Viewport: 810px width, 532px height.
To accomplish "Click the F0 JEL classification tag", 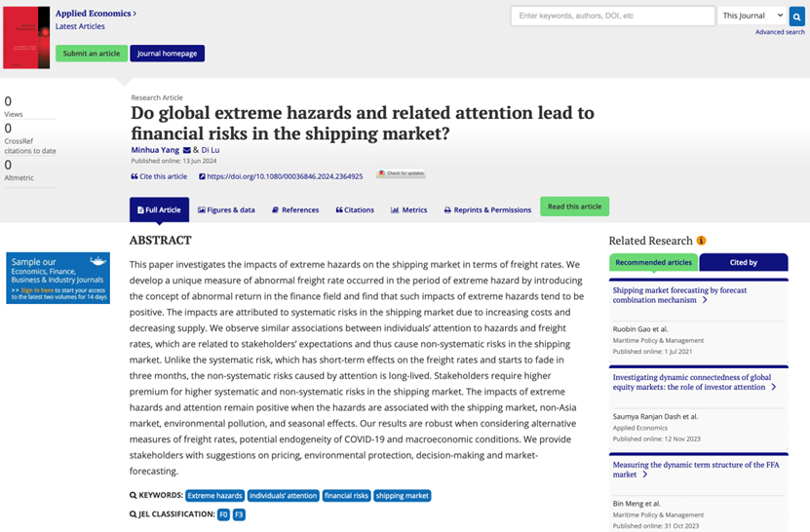I will coord(223,514).
